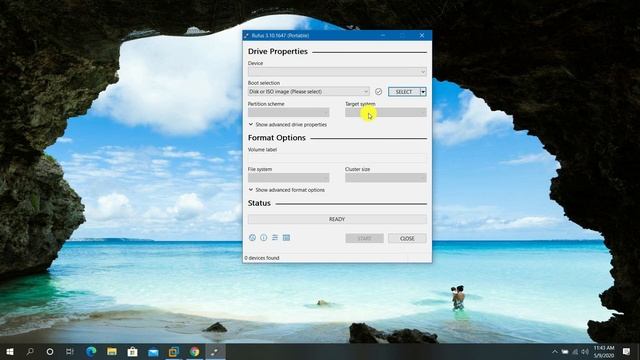Click the START button
The height and width of the screenshot is (360, 640).
tap(364, 238)
